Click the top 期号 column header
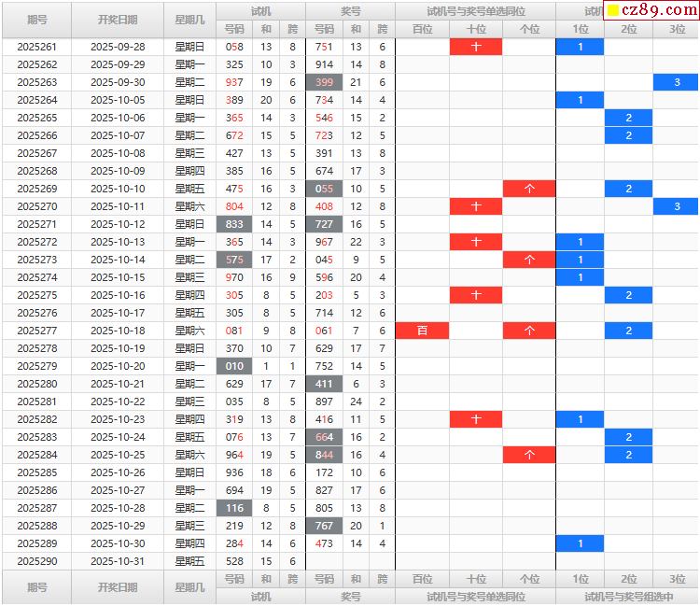 [37, 20]
